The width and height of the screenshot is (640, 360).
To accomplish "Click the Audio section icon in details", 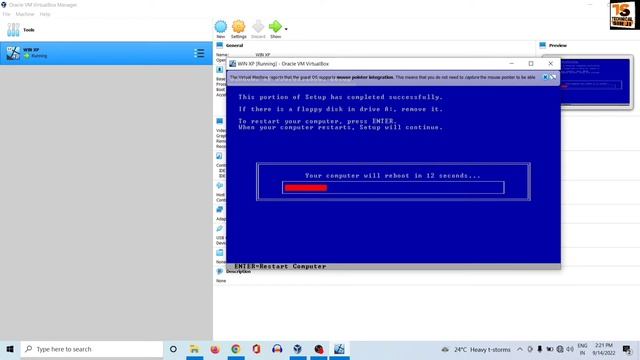I will (220, 186).
